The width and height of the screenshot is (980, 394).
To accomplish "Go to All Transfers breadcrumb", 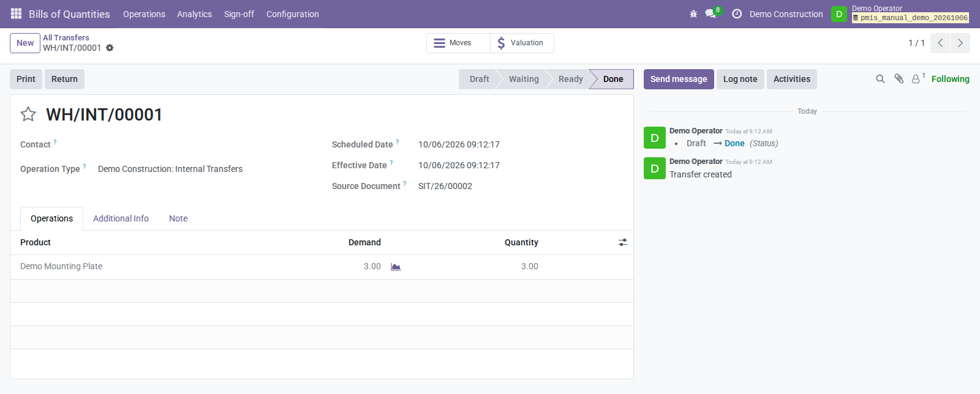I will coord(66,37).
